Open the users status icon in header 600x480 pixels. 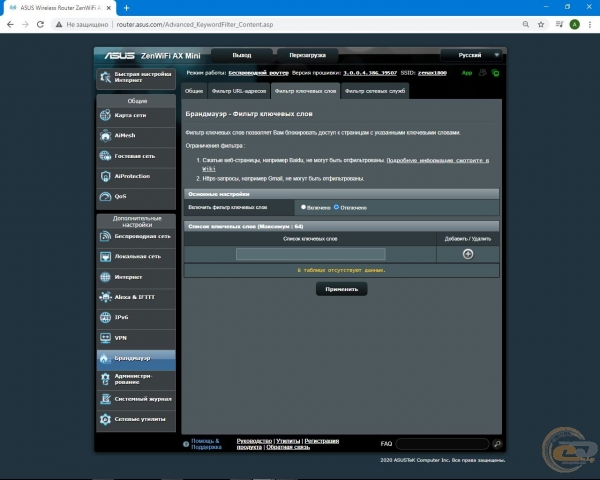482,73
